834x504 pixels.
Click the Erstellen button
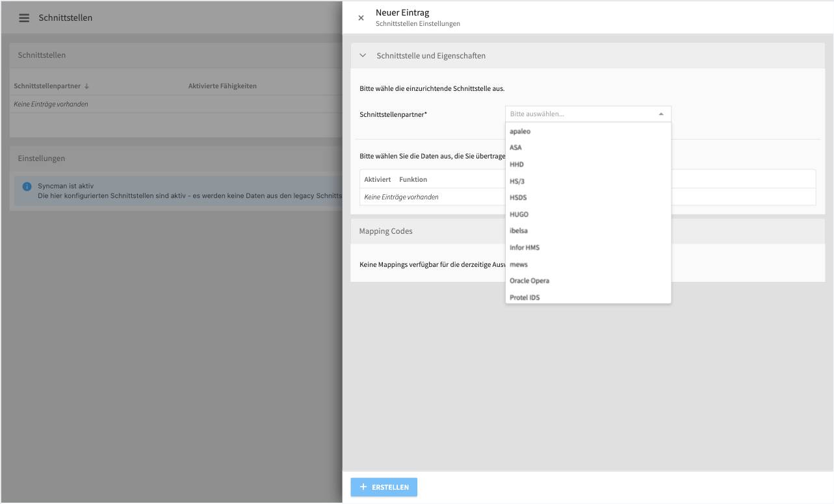tap(384, 487)
